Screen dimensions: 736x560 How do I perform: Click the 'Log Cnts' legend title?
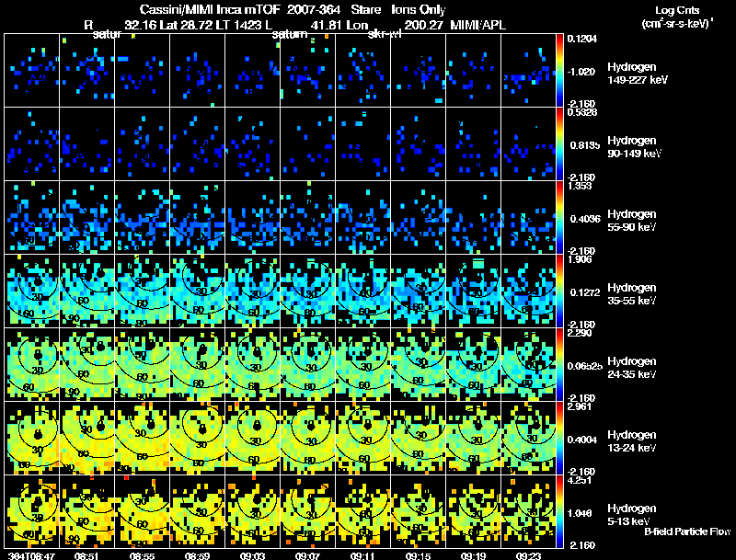(677, 10)
